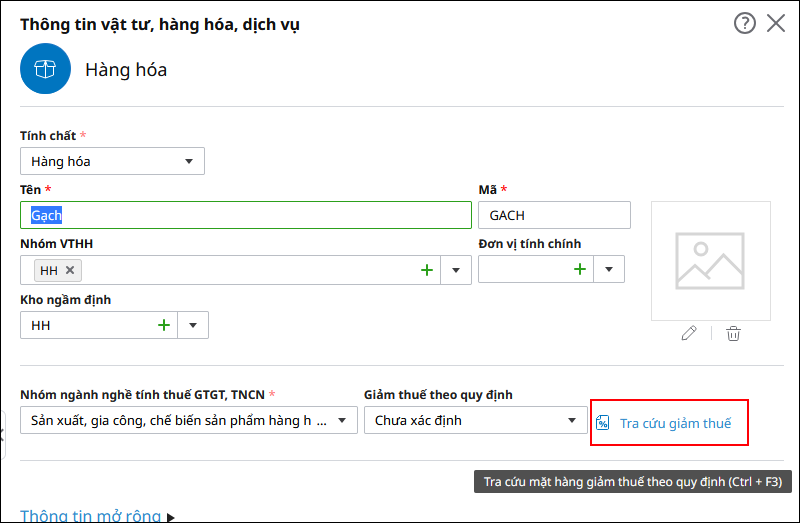Edit product image with pencil icon
The height and width of the screenshot is (523, 800).
pyautogui.click(x=689, y=333)
